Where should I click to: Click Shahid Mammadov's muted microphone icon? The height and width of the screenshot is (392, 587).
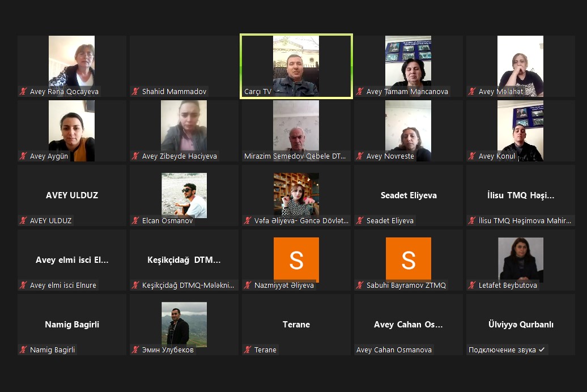pyautogui.click(x=136, y=91)
